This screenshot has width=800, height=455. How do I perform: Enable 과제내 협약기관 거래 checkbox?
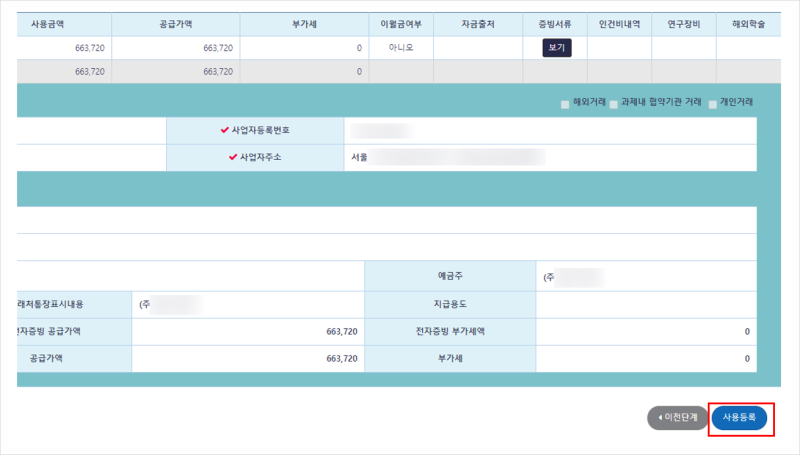[x=614, y=105]
